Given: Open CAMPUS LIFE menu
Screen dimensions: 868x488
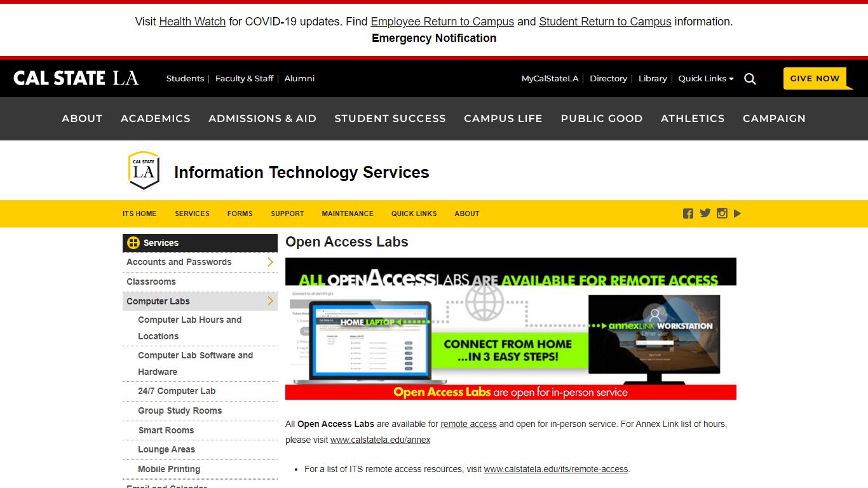Looking at the screenshot, I should click(503, 118).
